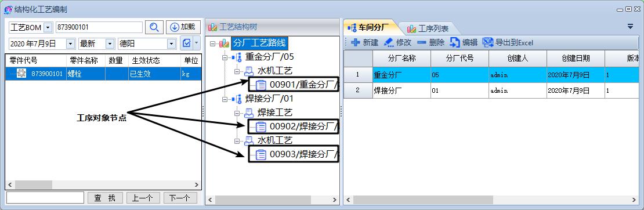Click the 零件代号 column header
Image resolution: width=644 pixels, height=210 pixels.
point(36,60)
